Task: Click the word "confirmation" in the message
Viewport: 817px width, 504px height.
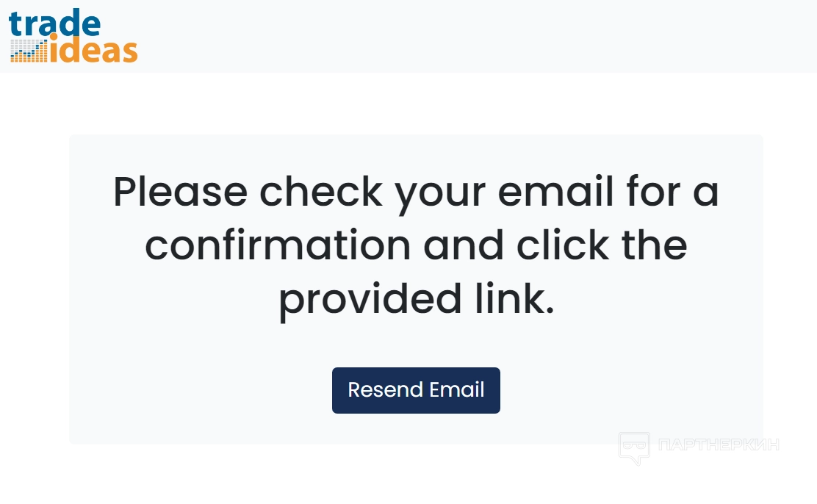Action: pyautogui.click(x=277, y=245)
